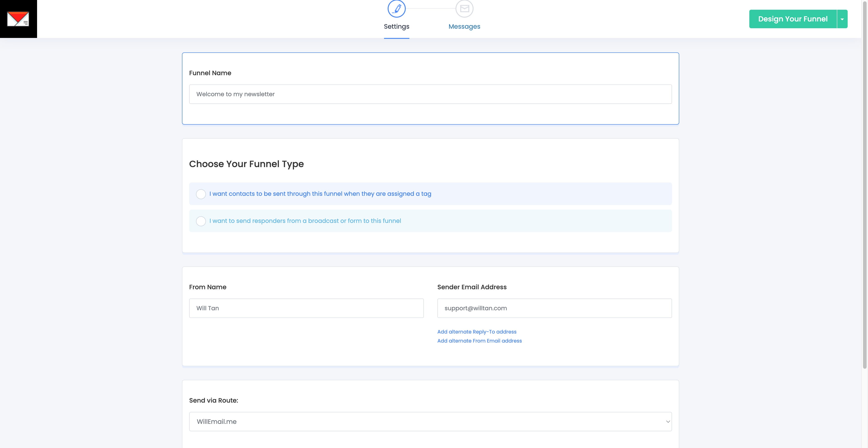Select the assigned-a-tag funnel radio option

point(201,194)
